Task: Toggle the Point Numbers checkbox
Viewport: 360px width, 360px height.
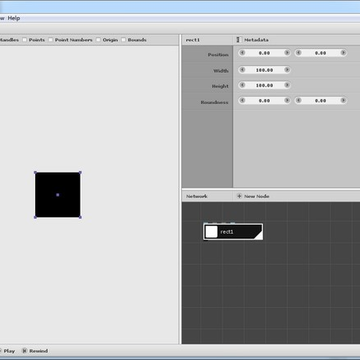Action: point(51,40)
